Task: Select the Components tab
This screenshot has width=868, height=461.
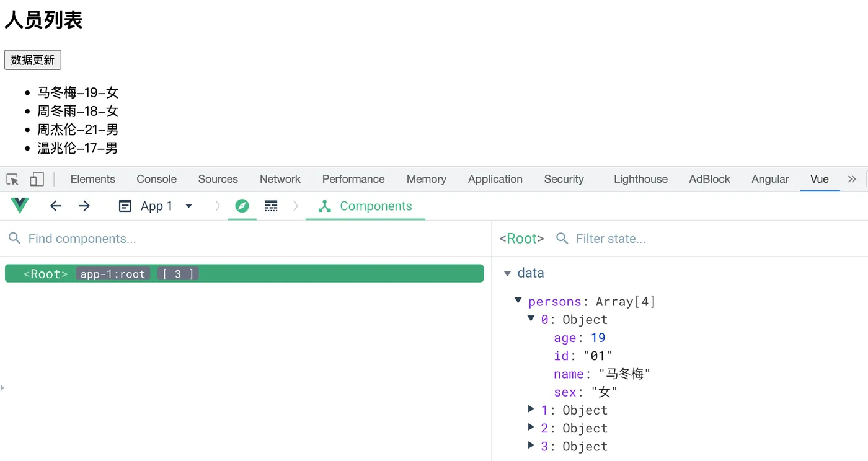Action: click(365, 206)
